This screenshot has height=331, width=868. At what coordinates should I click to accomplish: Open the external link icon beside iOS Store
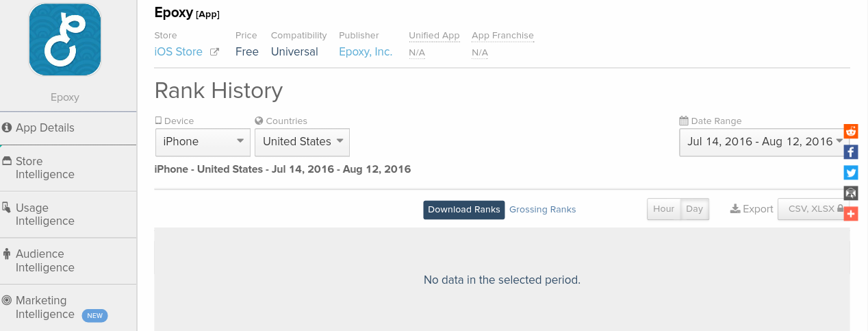pos(214,52)
